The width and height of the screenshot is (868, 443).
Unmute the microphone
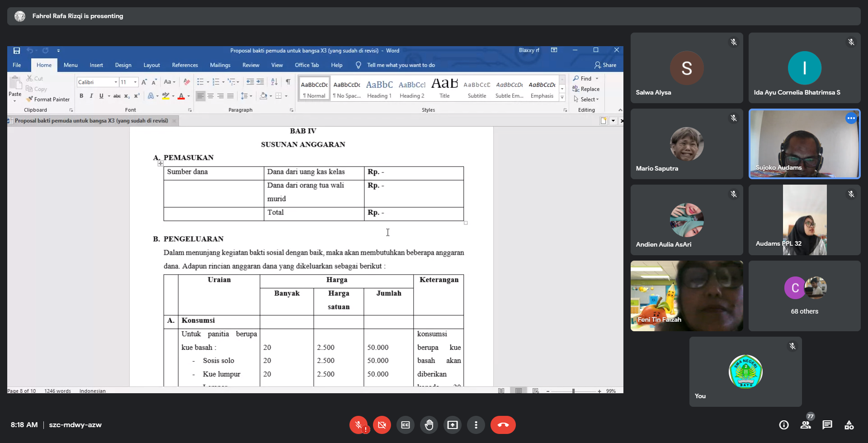tap(358, 425)
